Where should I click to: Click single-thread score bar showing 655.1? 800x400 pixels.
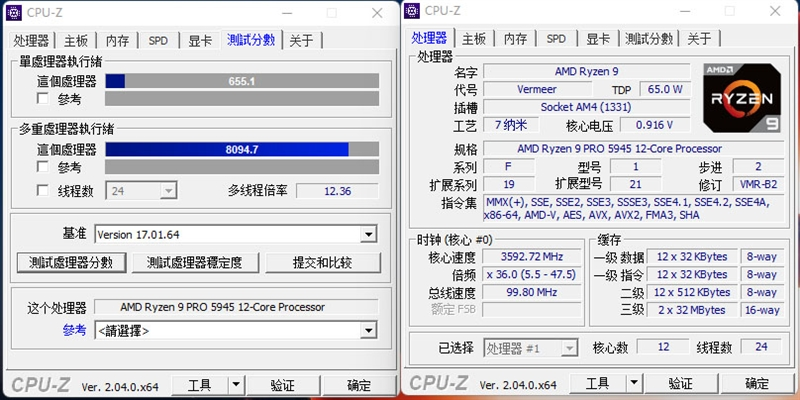pos(242,81)
